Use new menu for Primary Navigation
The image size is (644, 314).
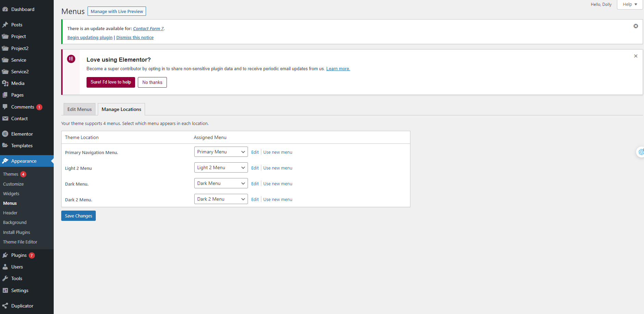pyautogui.click(x=278, y=152)
